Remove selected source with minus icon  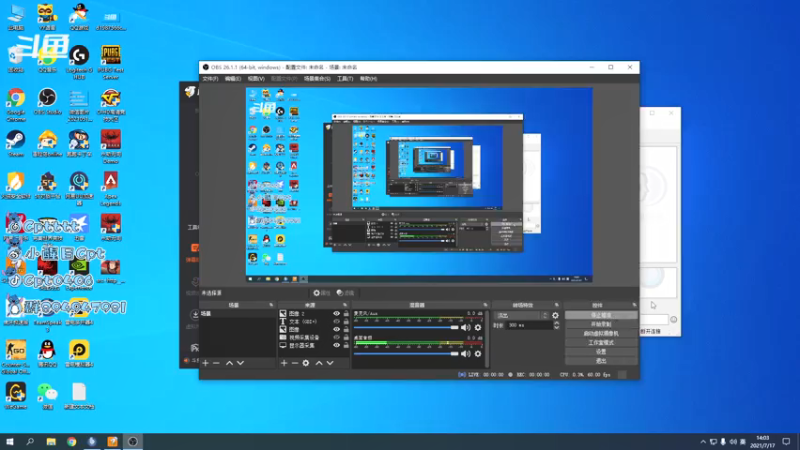coord(294,363)
